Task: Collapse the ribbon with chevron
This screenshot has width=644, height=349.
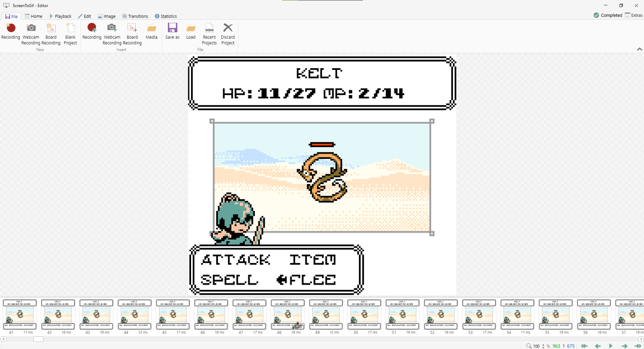Action: tap(639, 49)
